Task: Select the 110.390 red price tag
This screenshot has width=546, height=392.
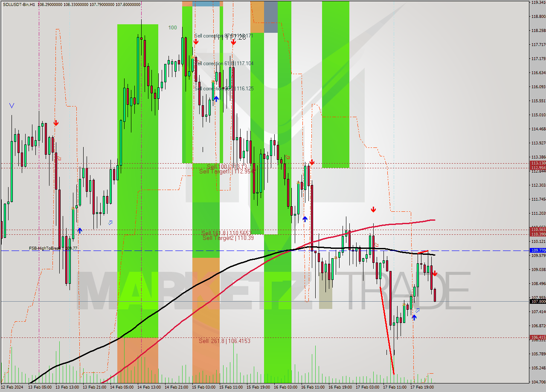Action: click(537, 234)
